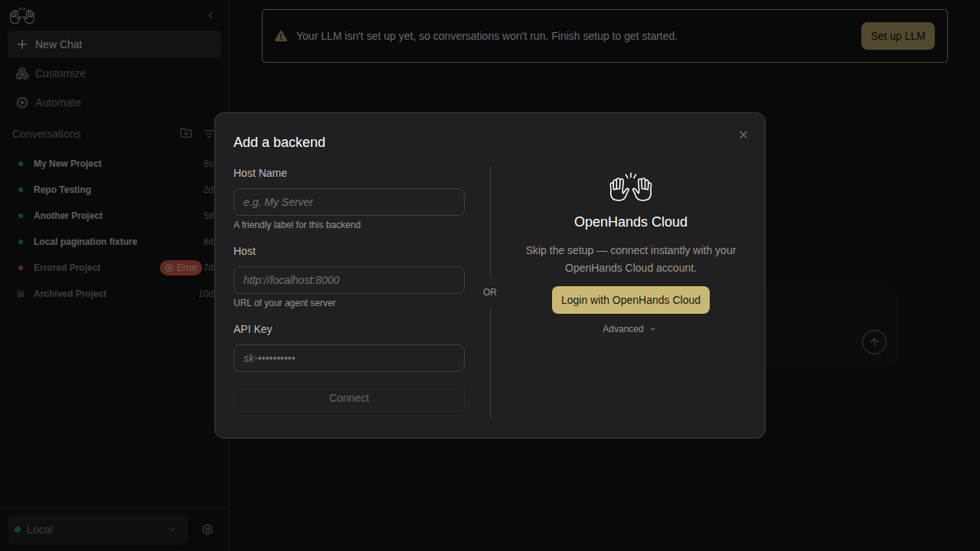Click the Connect button
Image resolution: width=980 pixels, height=551 pixels.
coord(349,398)
